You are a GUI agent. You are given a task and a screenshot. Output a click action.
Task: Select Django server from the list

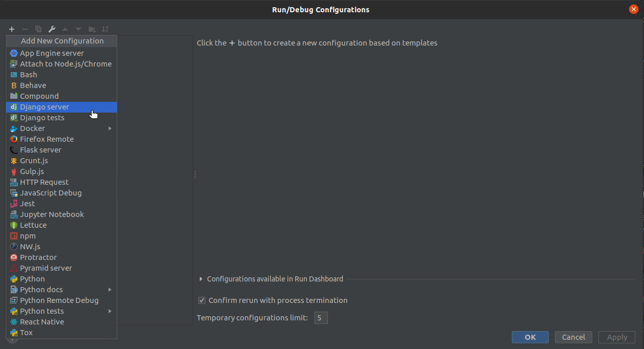click(x=61, y=107)
